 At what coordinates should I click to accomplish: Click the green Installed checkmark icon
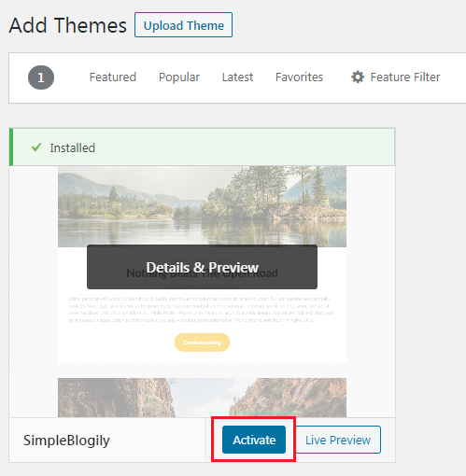point(36,147)
